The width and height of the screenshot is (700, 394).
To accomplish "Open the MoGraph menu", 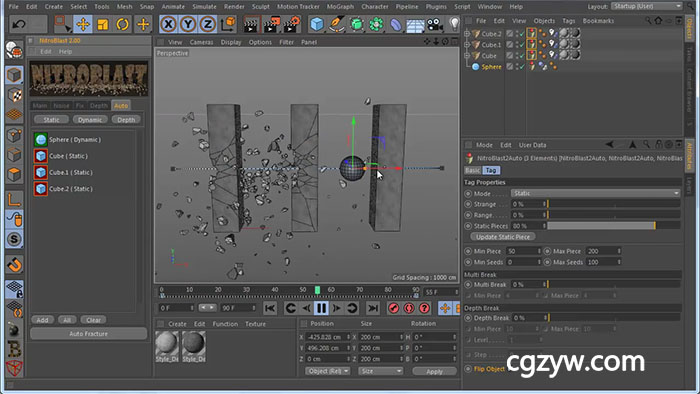I will (340, 7).
